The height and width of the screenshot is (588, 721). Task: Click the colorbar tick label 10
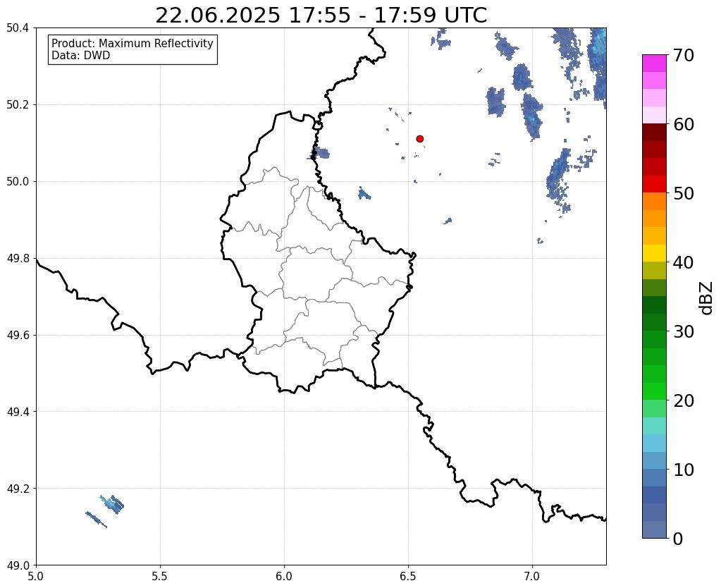point(684,470)
